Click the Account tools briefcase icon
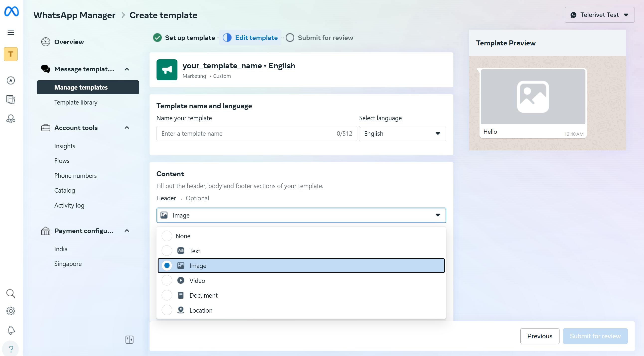Viewport: 644px width, 356px height. tap(46, 127)
